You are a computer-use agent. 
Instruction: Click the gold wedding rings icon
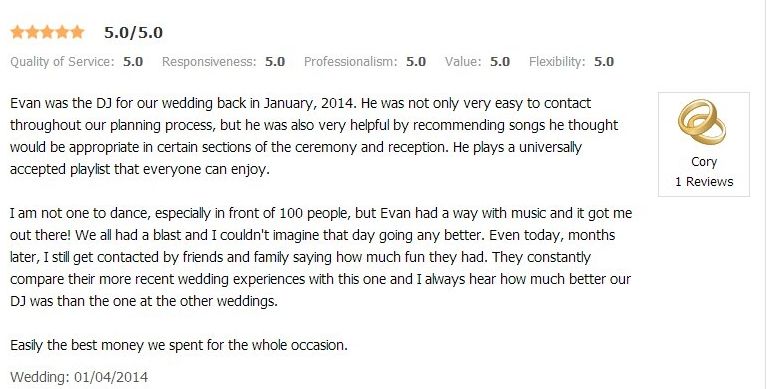[x=702, y=123]
